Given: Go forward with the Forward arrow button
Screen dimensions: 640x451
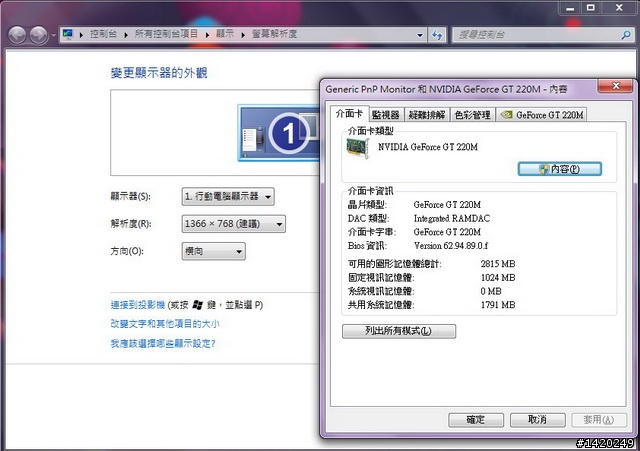Looking at the screenshot, I should [x=38, y=35].
